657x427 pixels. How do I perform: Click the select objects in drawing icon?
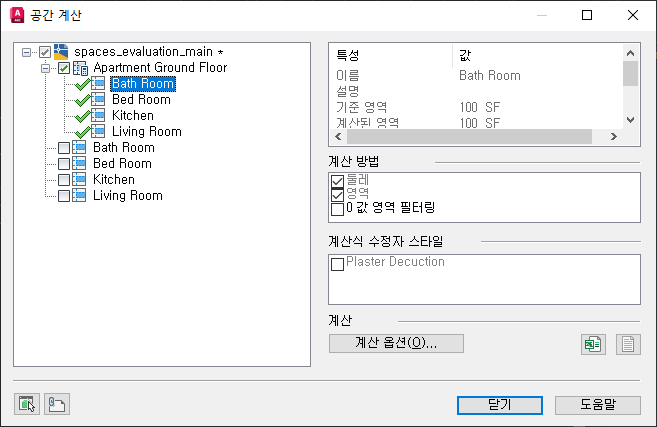(27, 404)
